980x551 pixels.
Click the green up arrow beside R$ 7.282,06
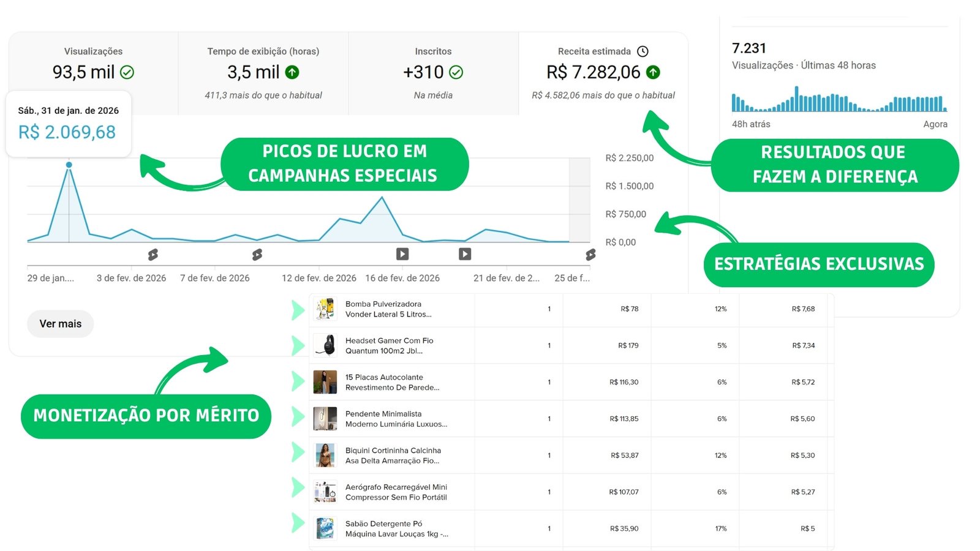click(654, 72)
